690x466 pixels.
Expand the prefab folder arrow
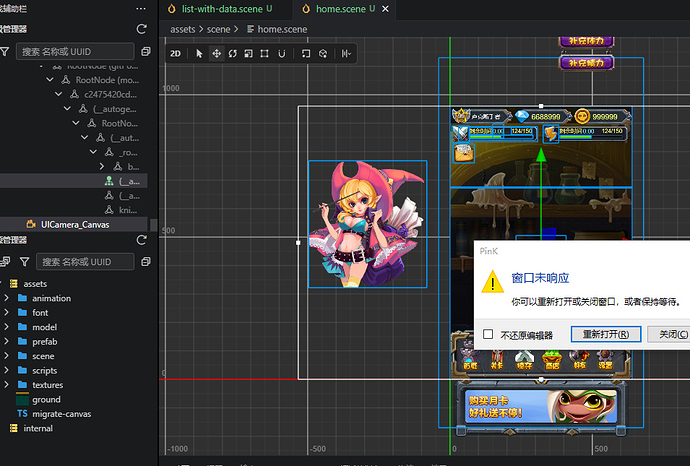[6, 341]
